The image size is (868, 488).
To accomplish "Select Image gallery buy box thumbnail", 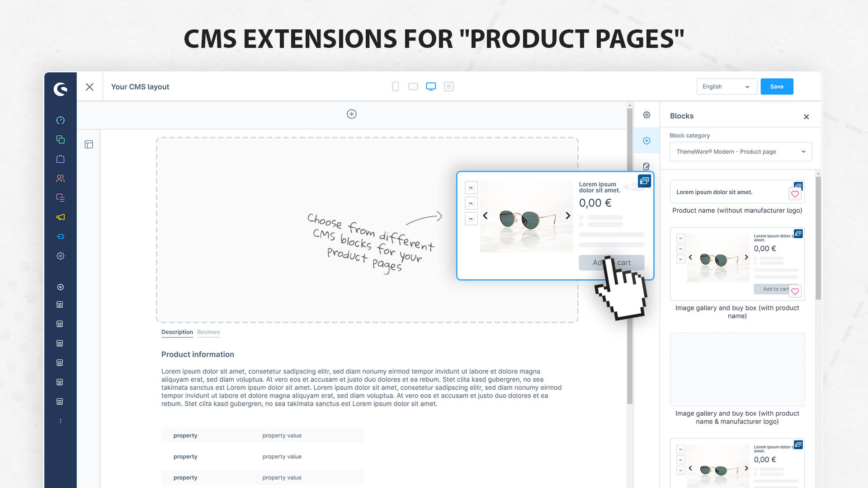I will click(737, 263).
